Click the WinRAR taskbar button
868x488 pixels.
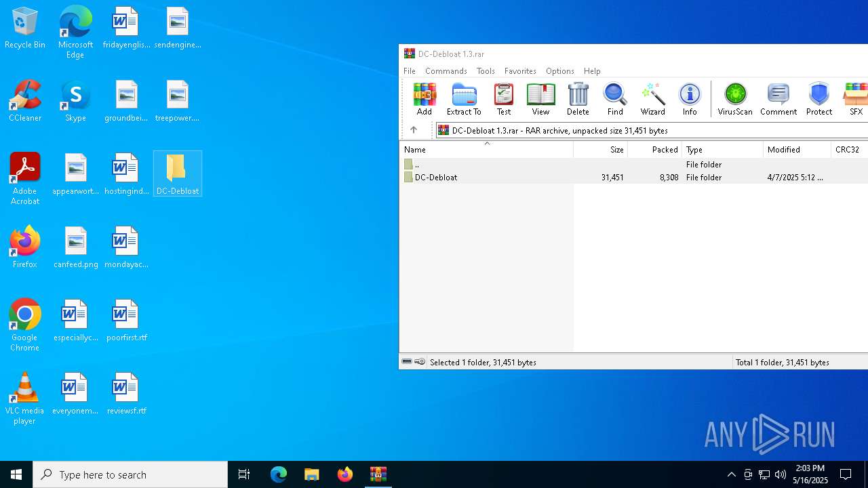coord(378,474)
